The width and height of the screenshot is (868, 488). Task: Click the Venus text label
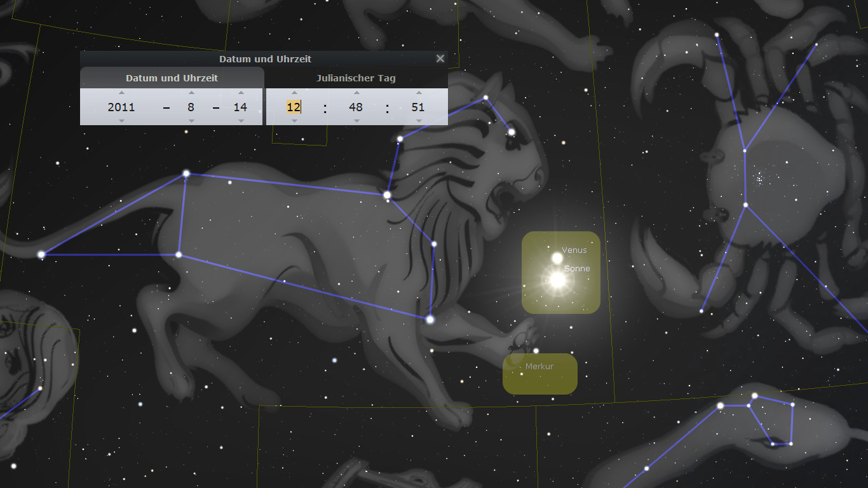(574, 250)
